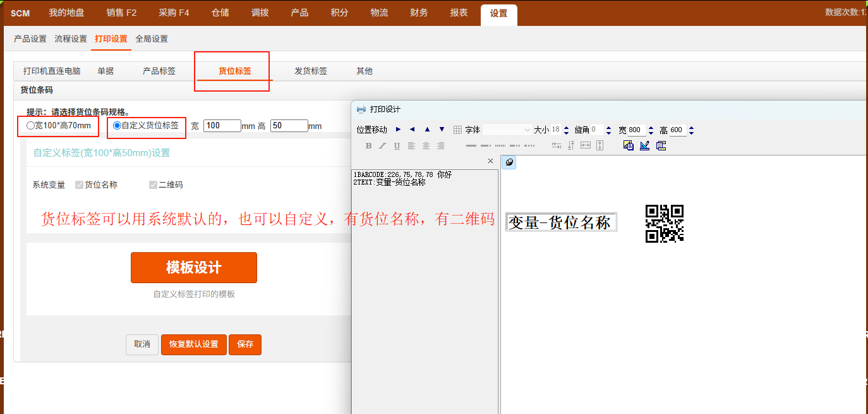Click the vertical equal-spacing icon

pos(571,146)
